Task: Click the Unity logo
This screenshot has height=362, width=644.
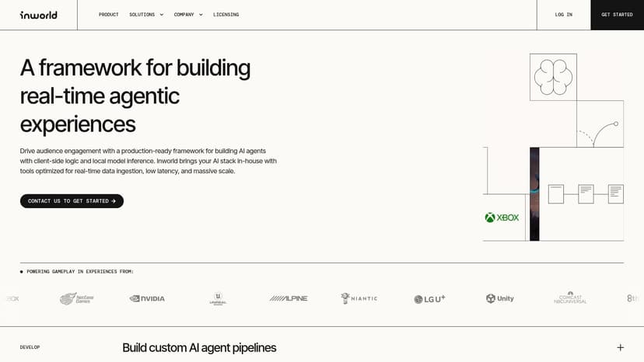Action: [x=500, y=298]
